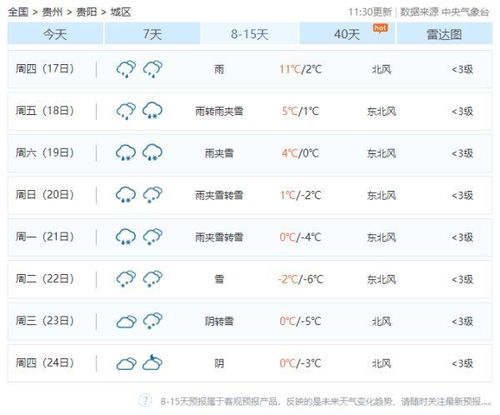Click the 阴转雪 weather description

(219, 321)
